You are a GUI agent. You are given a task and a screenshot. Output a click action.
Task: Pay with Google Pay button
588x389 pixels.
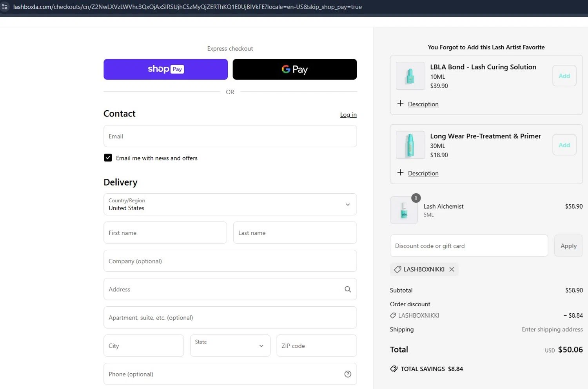[x=295, y=69]
